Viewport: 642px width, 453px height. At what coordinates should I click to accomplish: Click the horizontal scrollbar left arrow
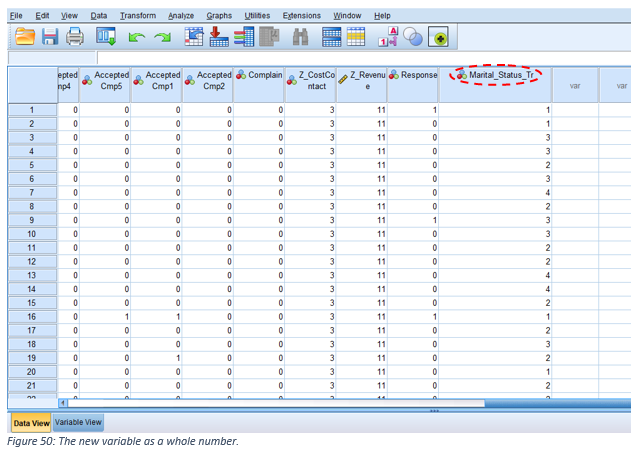[65, 403]
